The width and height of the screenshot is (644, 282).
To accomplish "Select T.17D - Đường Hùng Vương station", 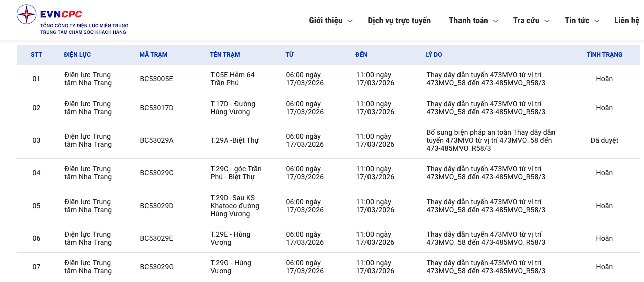I will click(x=233, y=108).
